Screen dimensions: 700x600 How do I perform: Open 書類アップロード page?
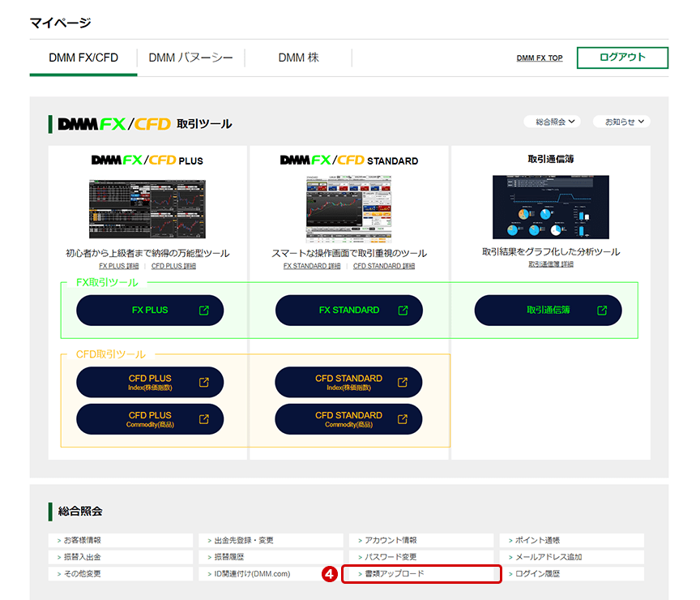coord(421,573)
